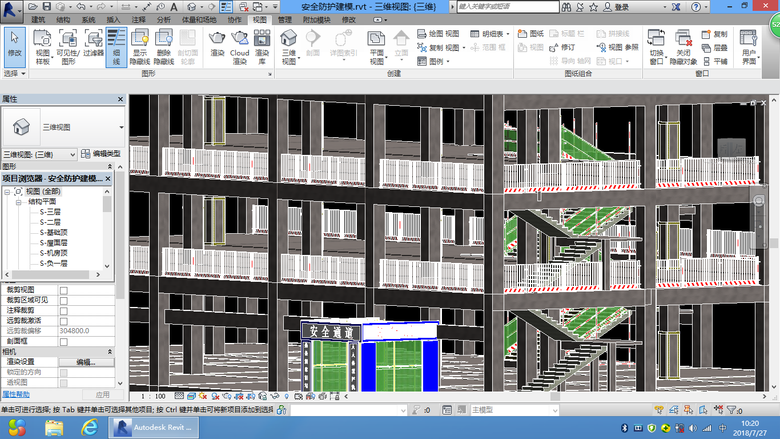
Task: Collapse the 结构平面 tree node
Action: coord(19,201)
